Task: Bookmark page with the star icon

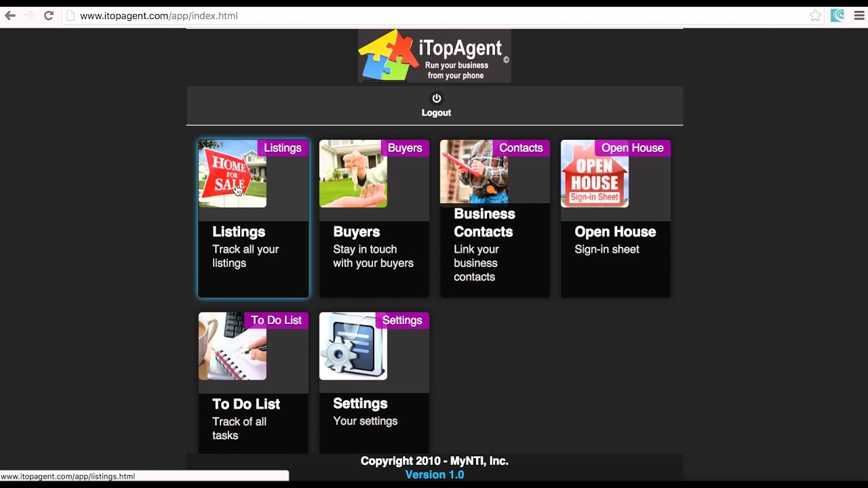Action: coord(815,16)
